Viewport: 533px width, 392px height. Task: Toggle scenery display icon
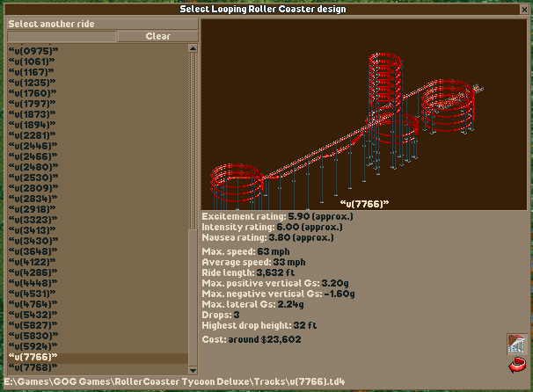[516, 344]
